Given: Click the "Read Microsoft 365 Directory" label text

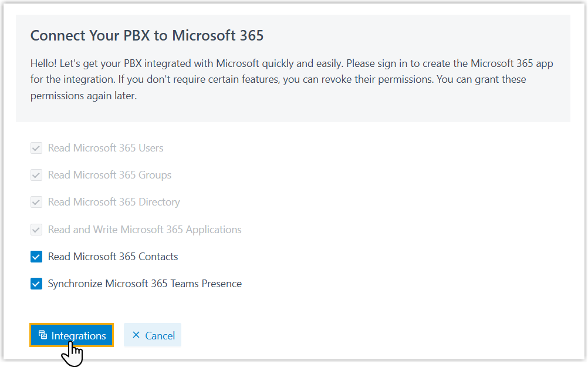Looking at the screenshot, I should tap(114, 202).
